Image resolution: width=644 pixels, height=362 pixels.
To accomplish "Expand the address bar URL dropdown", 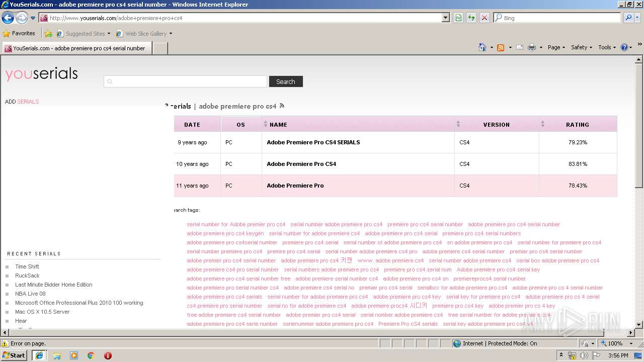I will (446, 18).
